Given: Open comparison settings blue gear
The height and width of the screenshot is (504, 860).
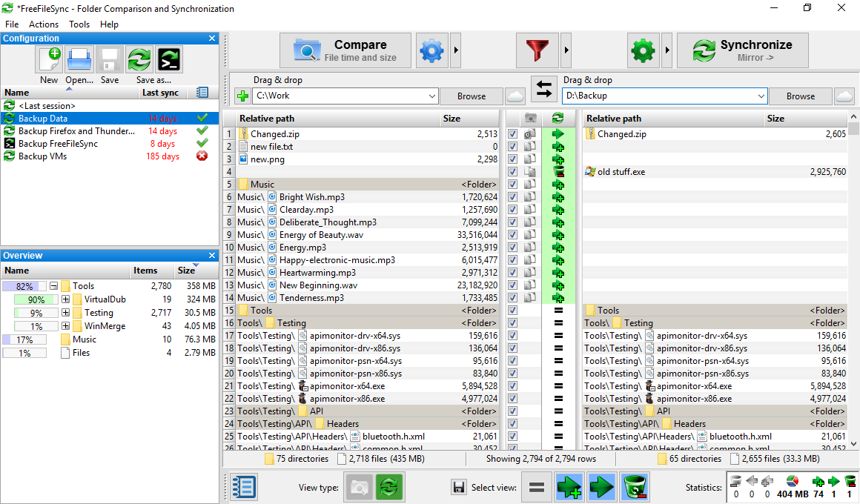Looking at the screenshot, I should coord(431,50).
